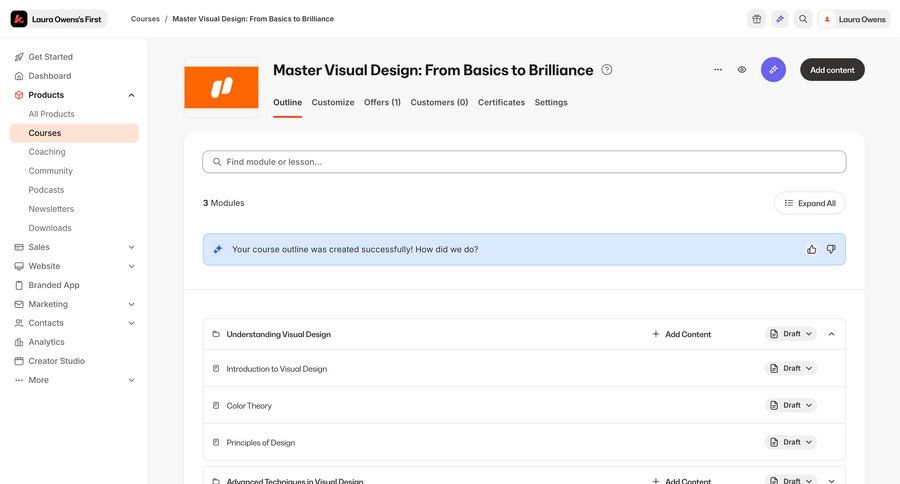Open Draft dropdown for Introduction to Visual Design
The width and height of the screenshot is (900, 484).
790,368
